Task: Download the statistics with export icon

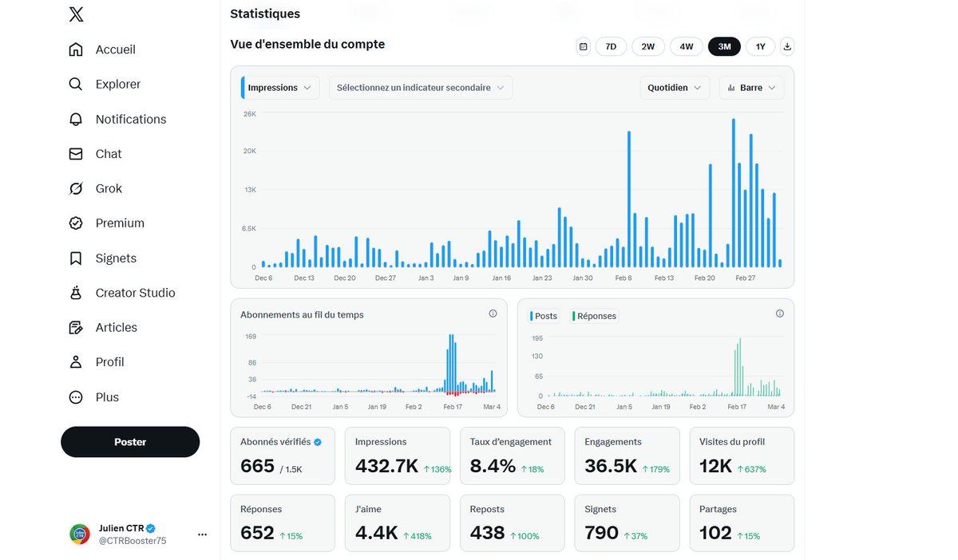Action: [x=787, y=46]
